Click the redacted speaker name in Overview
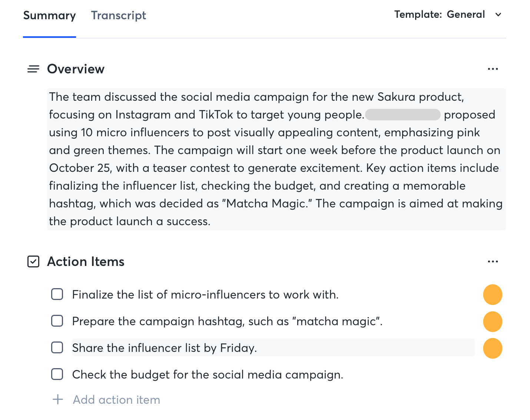The width and height of the screenshot is (530, 420). pos(403,115)
